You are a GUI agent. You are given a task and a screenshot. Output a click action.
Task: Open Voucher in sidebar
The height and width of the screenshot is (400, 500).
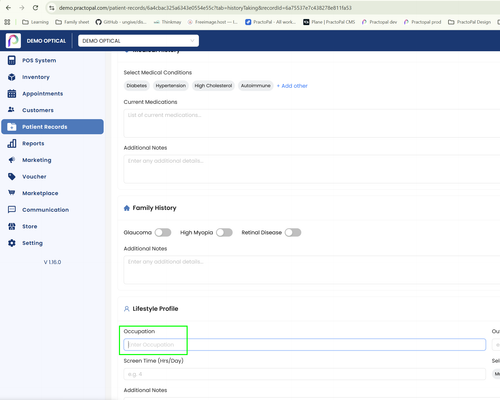(52, 176)
